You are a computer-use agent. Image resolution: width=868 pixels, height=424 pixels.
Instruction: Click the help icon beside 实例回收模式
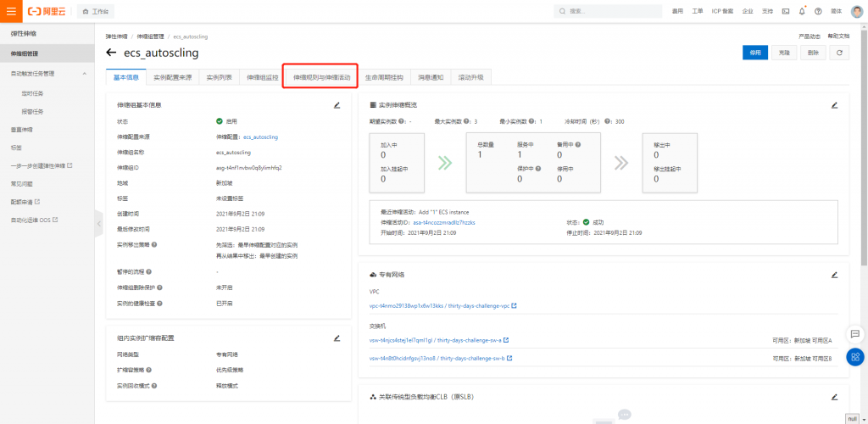154,385
